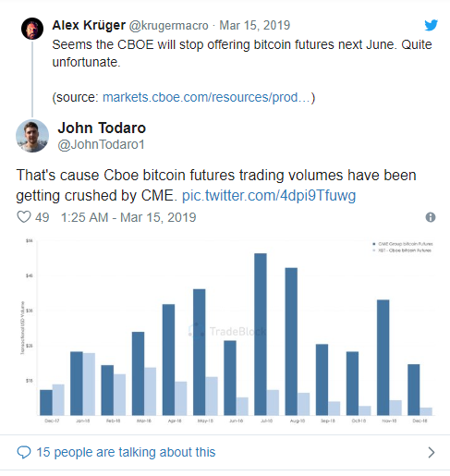Select the XBT Cboe bitcoin futures legend entry

pyautogui.click(x=402, y=250)
